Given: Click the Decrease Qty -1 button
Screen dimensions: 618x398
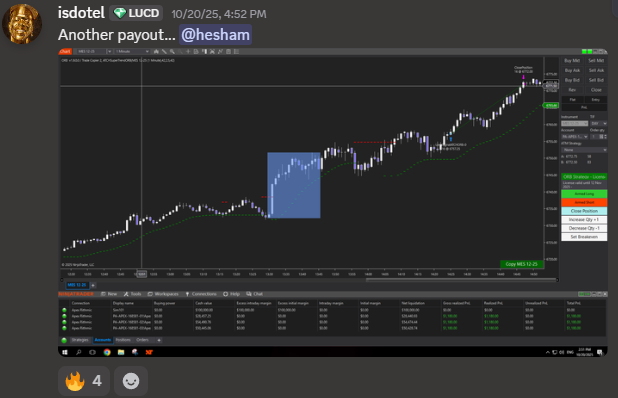Looking at the screenshot, I should [x=584, y=229].
